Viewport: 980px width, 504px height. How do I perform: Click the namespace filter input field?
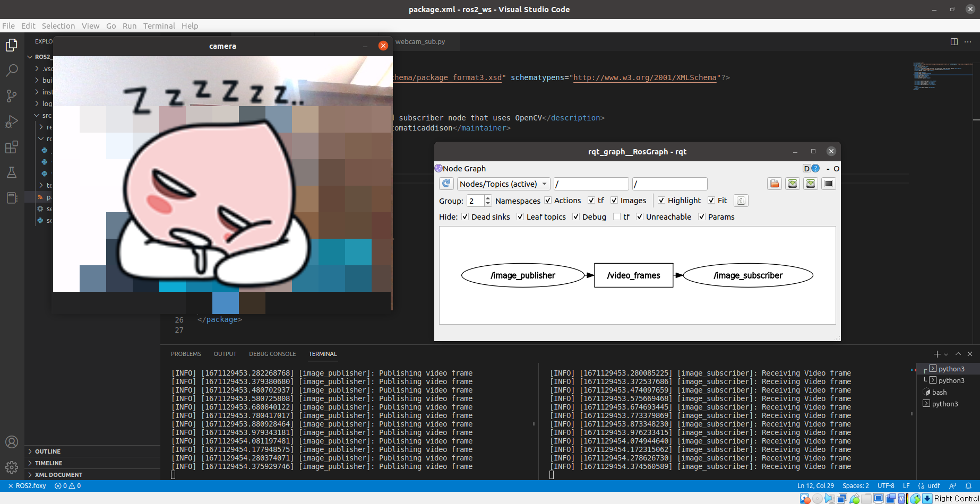point(591,184)
